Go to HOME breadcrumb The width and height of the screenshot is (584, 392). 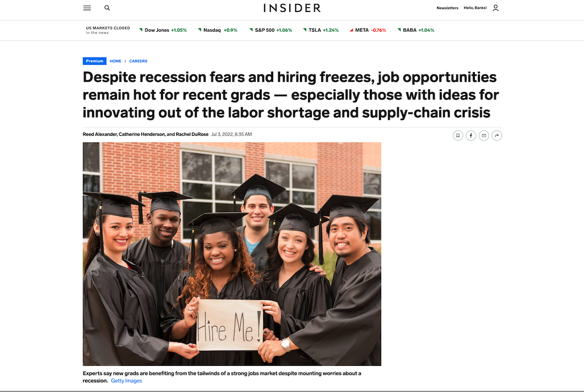(115, 61)
